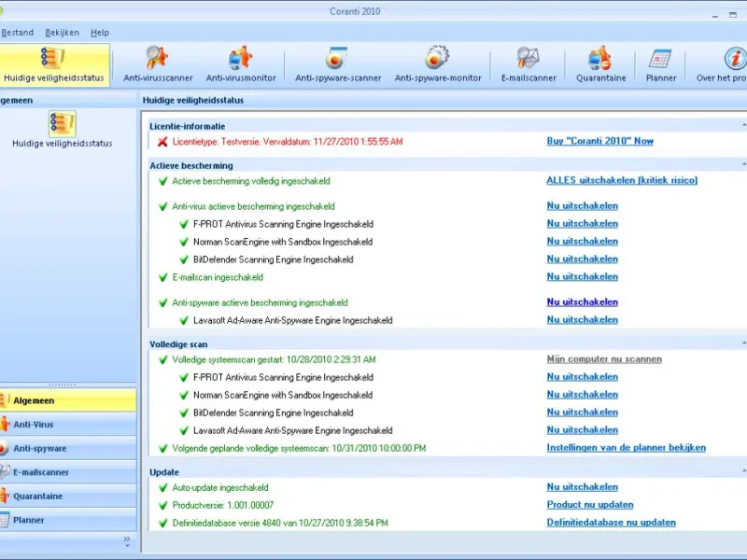Click Mijn computer nu scannen link
747x560 pixels.
[x=604, y=359]
